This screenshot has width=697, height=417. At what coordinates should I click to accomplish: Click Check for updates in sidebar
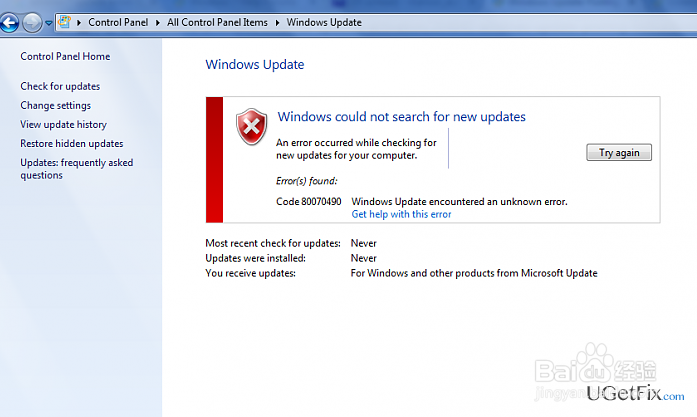[x=60, y=86]
